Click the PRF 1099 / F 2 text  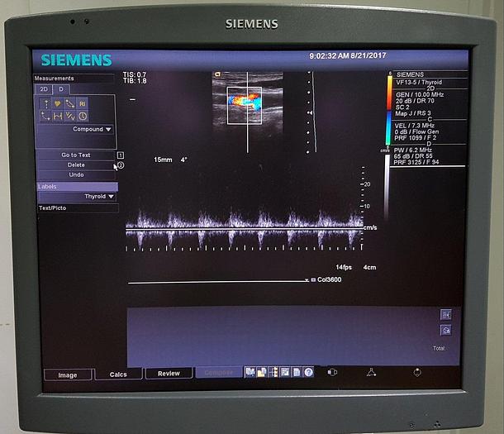pyautogui.click(x=415, y=138)
